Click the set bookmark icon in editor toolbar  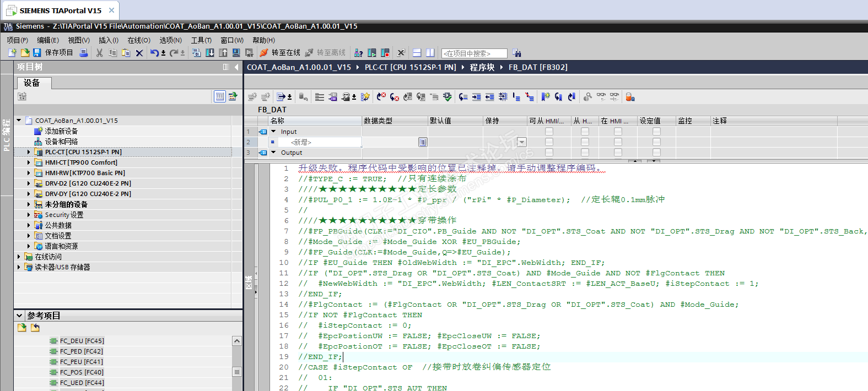(545, 97)
